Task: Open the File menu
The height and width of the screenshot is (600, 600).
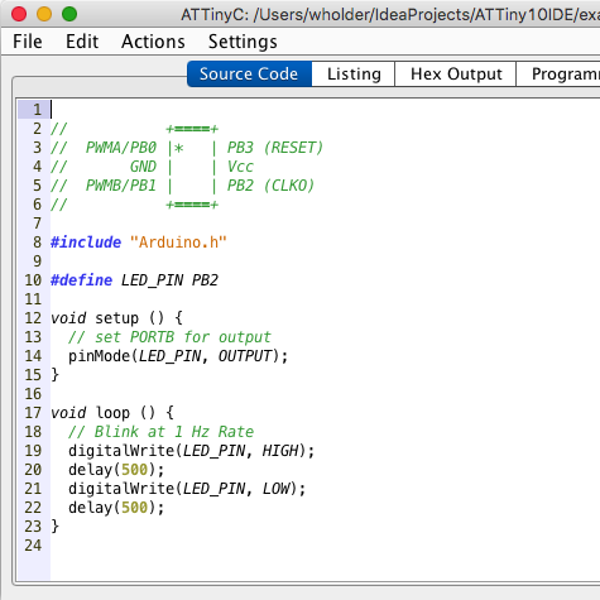Action: point(28,41)
